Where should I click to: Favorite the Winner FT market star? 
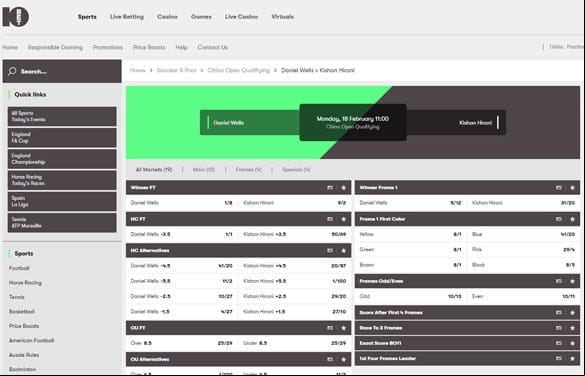pyautogui.click(x=344, y=188)
